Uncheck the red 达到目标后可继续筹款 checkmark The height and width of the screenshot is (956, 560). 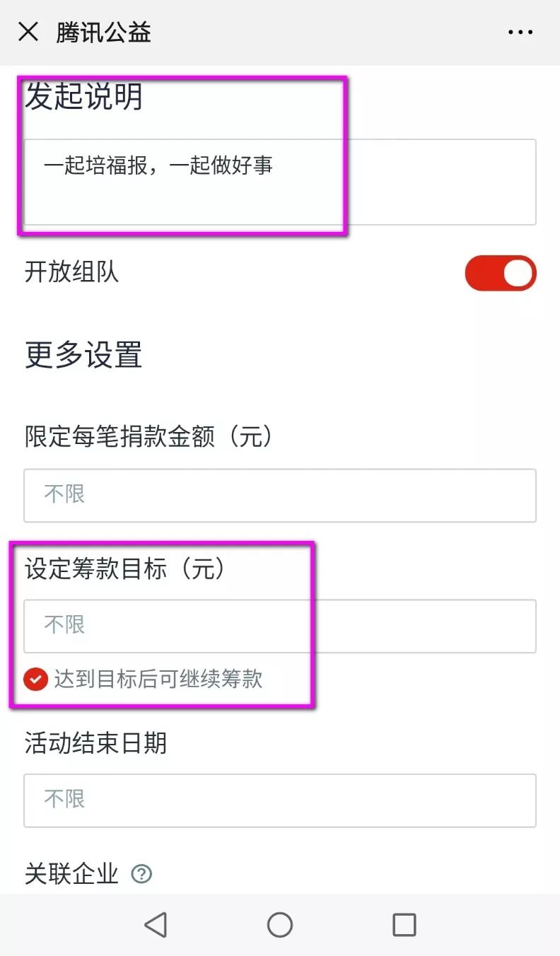tap(35, 680)
